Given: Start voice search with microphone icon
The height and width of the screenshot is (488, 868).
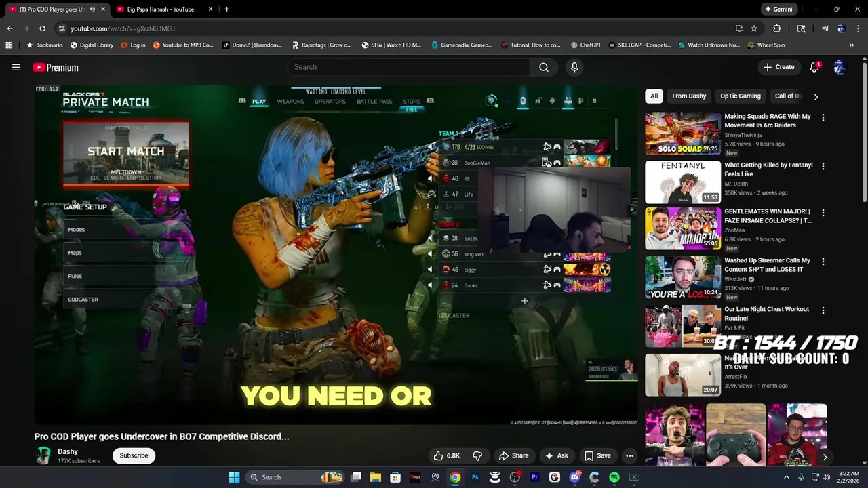Looking at the screenshot, I should point(574,67).
